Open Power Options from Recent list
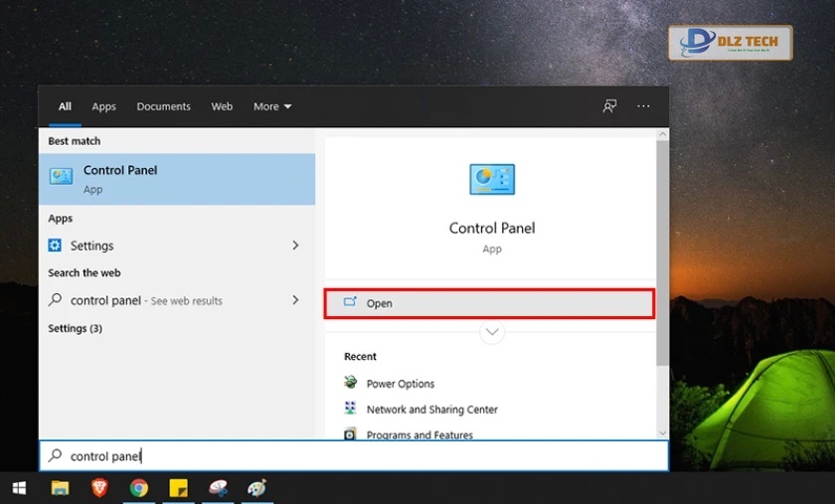The width and height of the screenshot is (835, 504). (x=400, y=384)
